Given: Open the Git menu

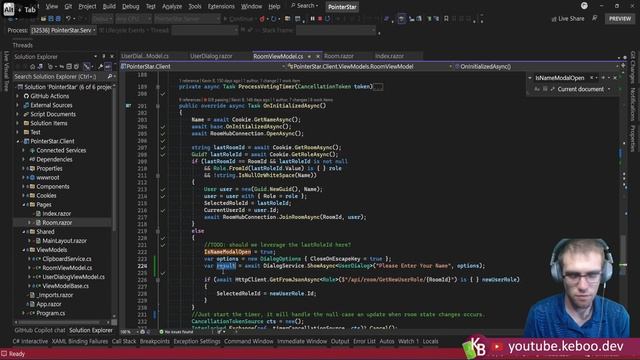Looking at the screenshot, I should coord(68,7).
